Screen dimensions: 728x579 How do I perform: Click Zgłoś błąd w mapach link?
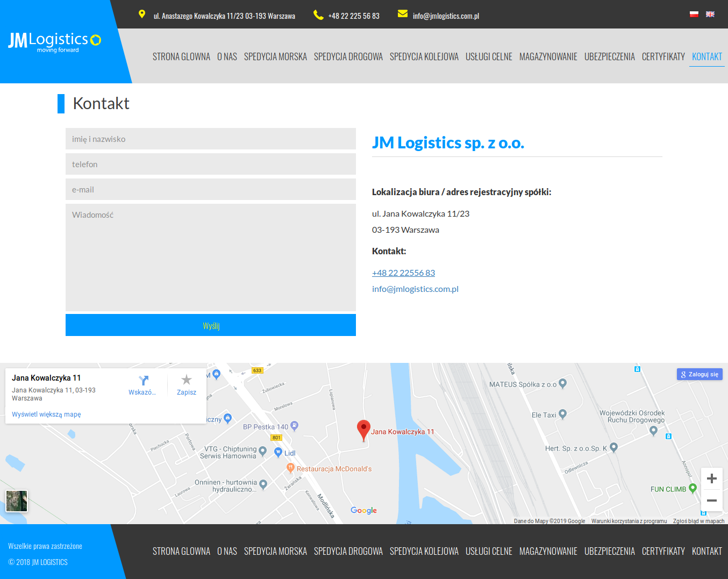pyautogui.click(x=698, y=521)
